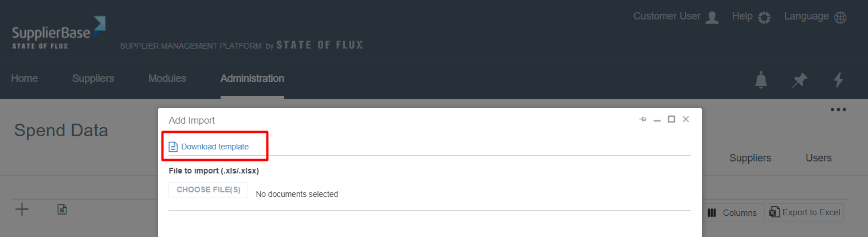The image size is (868, 237).
Task: Click the document icon beside the plus
Action: [x=62, y=210]
